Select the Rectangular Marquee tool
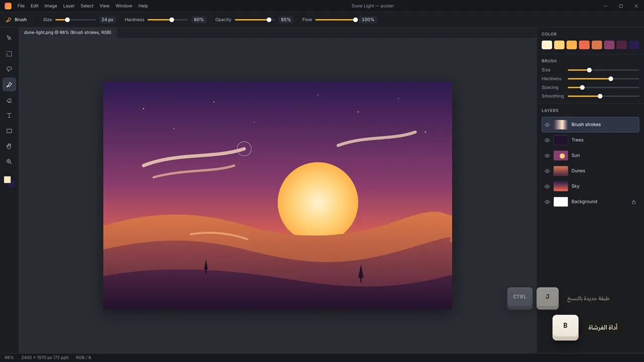Screen dimensions: 644x362 click(x=9, y=54)
